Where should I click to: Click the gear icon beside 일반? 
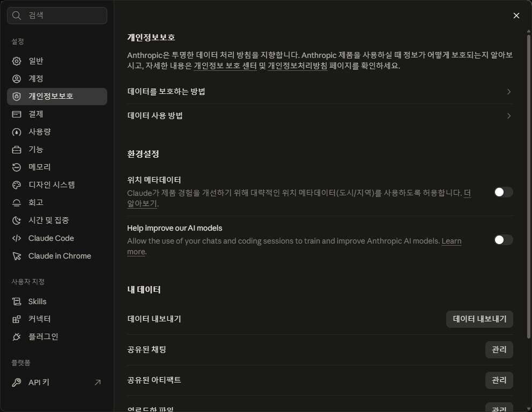point(17,61)
